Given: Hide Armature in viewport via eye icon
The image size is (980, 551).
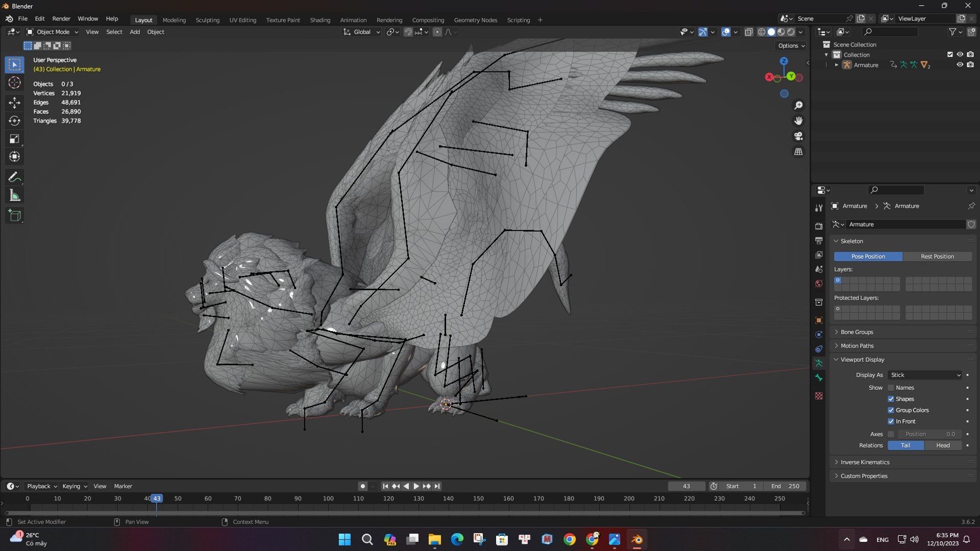Looking at the screenshot, I should (x=960, y=65).
